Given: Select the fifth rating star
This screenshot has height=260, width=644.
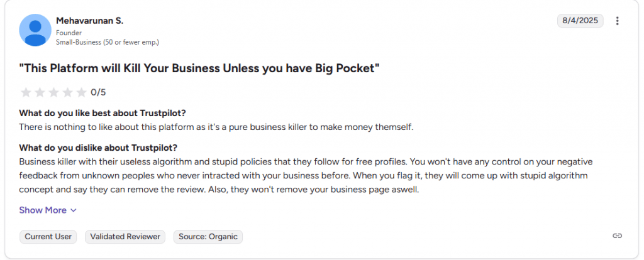Looking at the screenshot, I should [81, 92].
